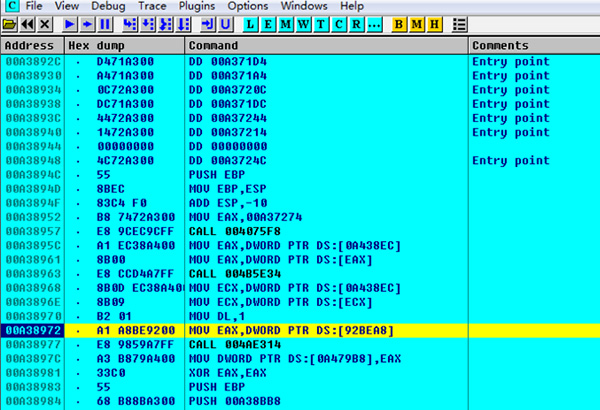Click the Comments column header
This screenshot has height=410, width=600.
click(534, 46)
